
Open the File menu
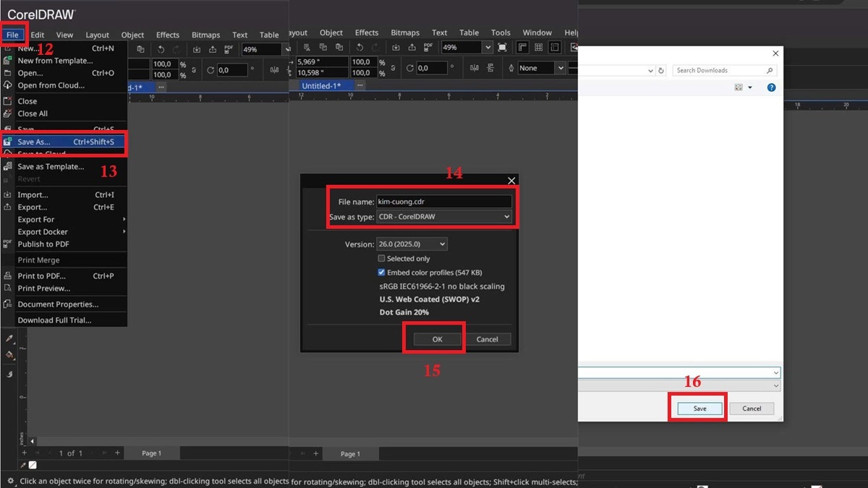(13, 35)
